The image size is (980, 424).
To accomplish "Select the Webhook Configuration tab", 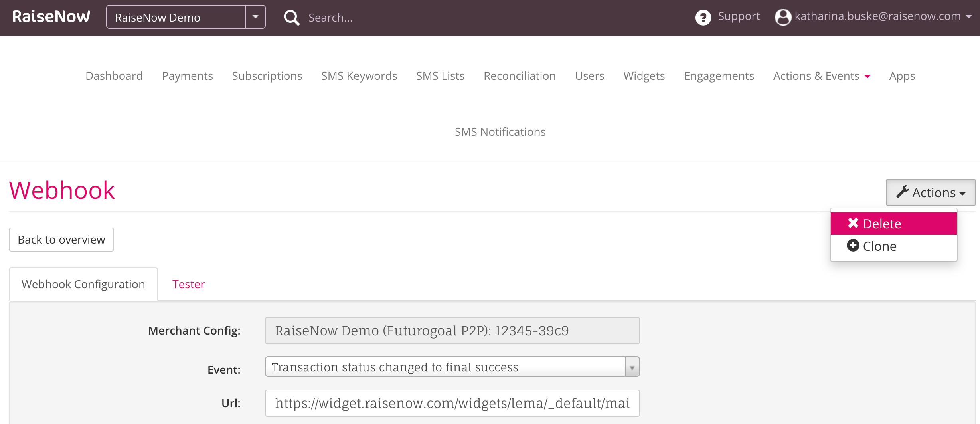I will (83, 284).
